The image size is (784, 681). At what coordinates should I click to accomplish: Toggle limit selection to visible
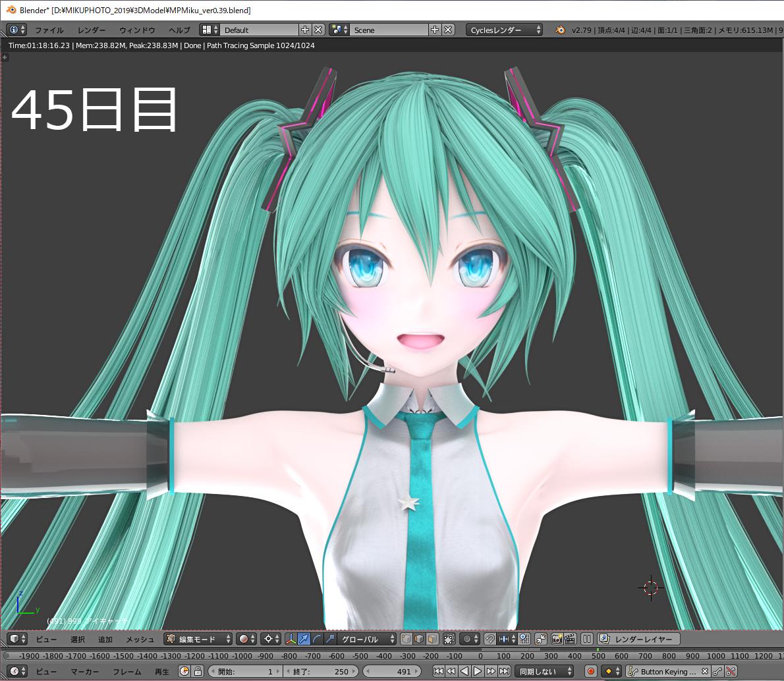[x=449, y=639]
